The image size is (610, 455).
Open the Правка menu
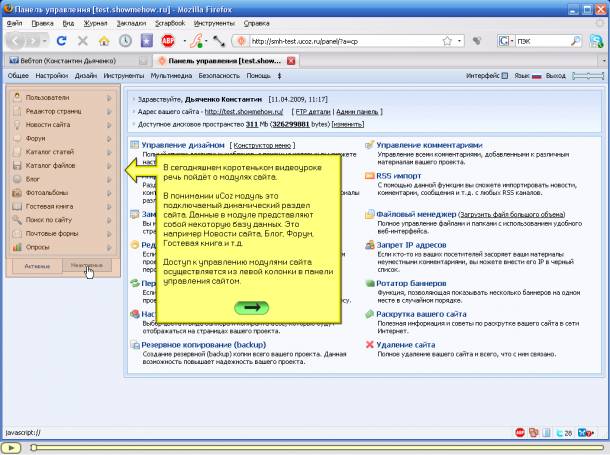point(42,23)
